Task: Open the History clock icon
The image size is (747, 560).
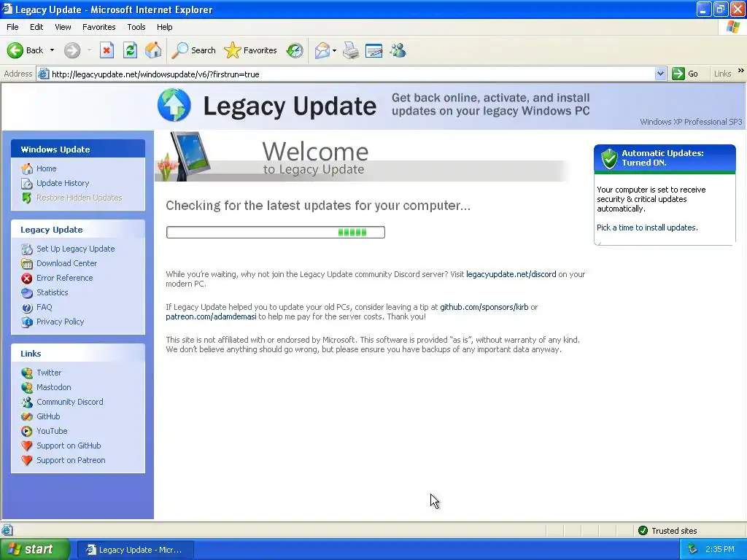Action: [295, 50]
